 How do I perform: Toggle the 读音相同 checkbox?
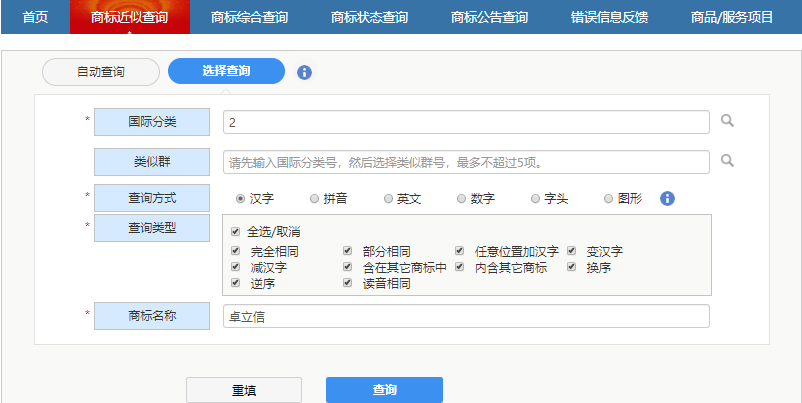348,283
